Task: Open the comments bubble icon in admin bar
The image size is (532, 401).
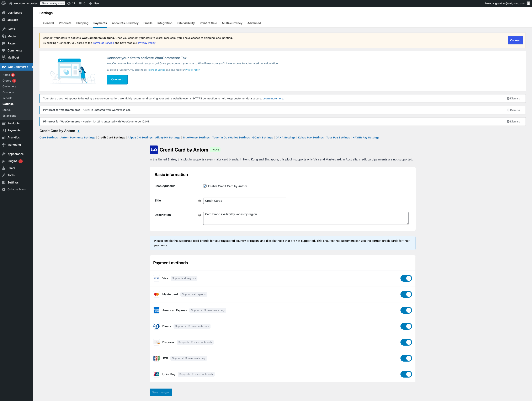Action: click(x=80, y=3)
